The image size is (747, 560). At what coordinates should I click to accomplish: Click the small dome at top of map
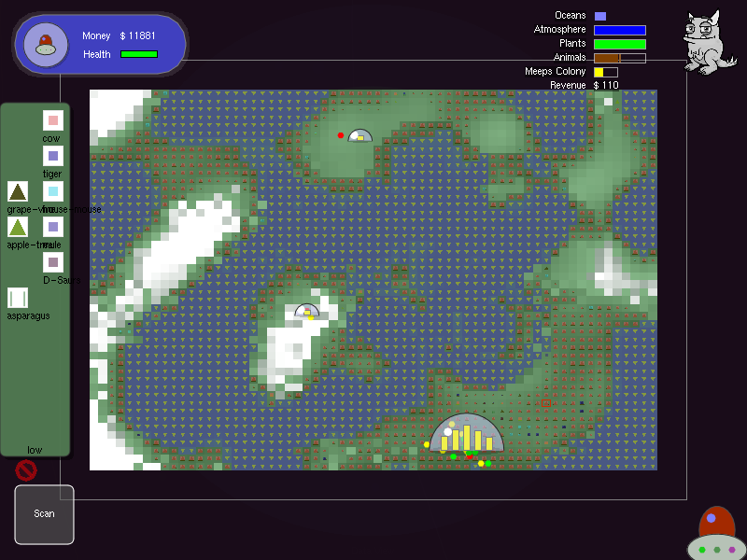click(x=359, y=135)
